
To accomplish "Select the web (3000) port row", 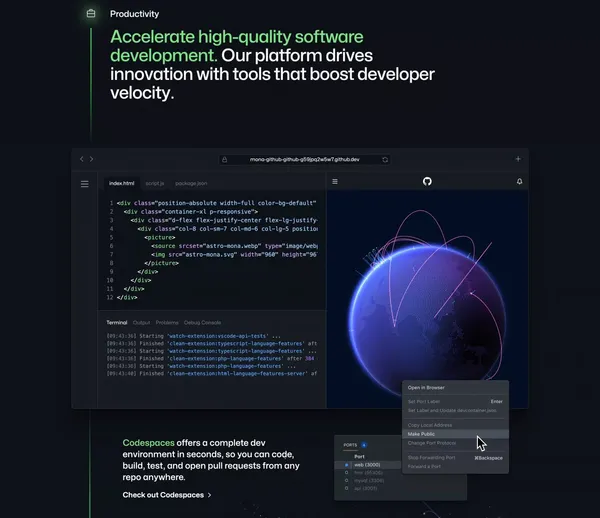I will 368,465.
